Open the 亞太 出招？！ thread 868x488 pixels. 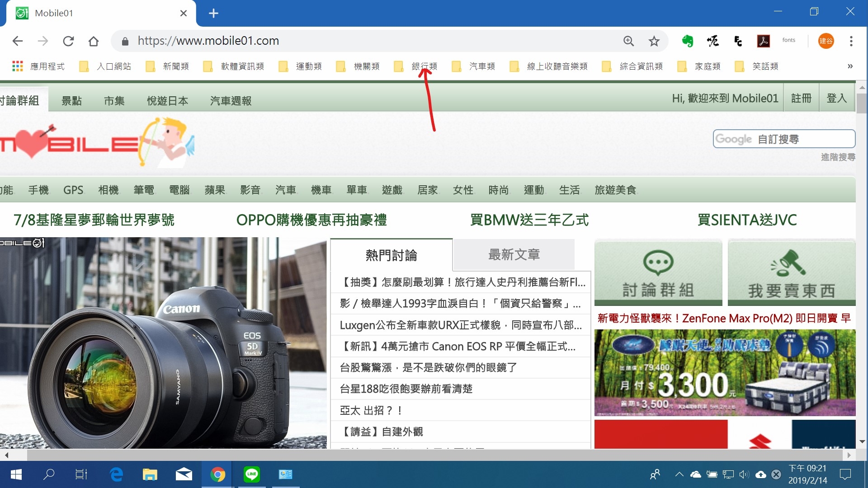point(371,410)
